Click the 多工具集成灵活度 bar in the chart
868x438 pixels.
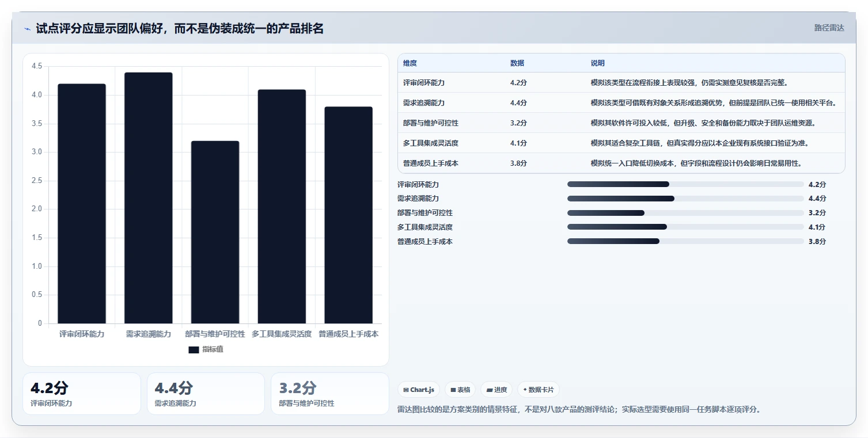282,207
